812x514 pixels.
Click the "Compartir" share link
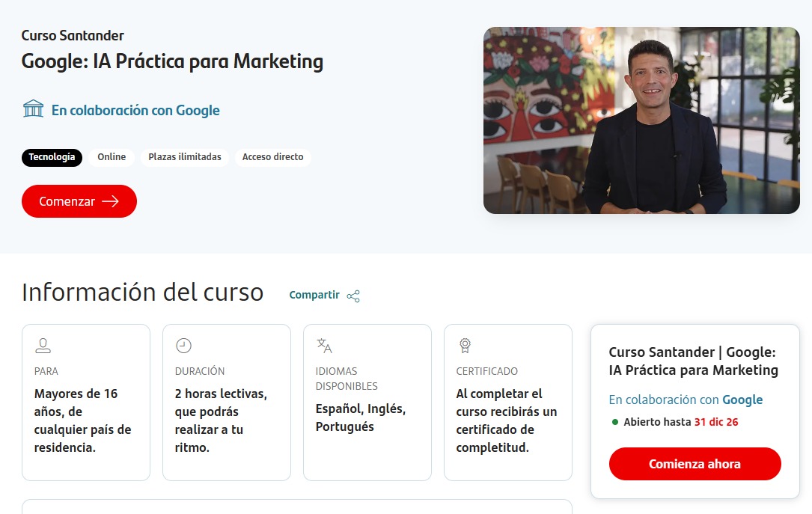point(314,294)
